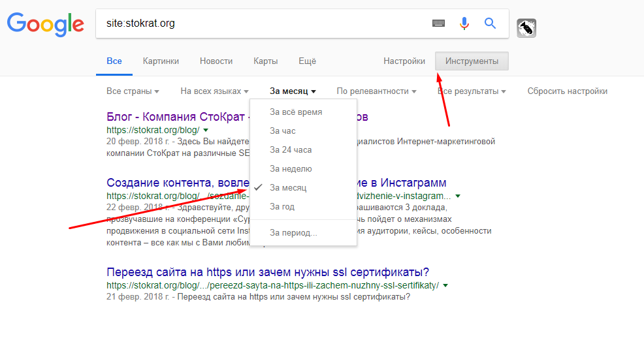Open green arrow next to stokrat.org/blog/ URL
This screenshot has height=342, width=644.
pos(206,131)
